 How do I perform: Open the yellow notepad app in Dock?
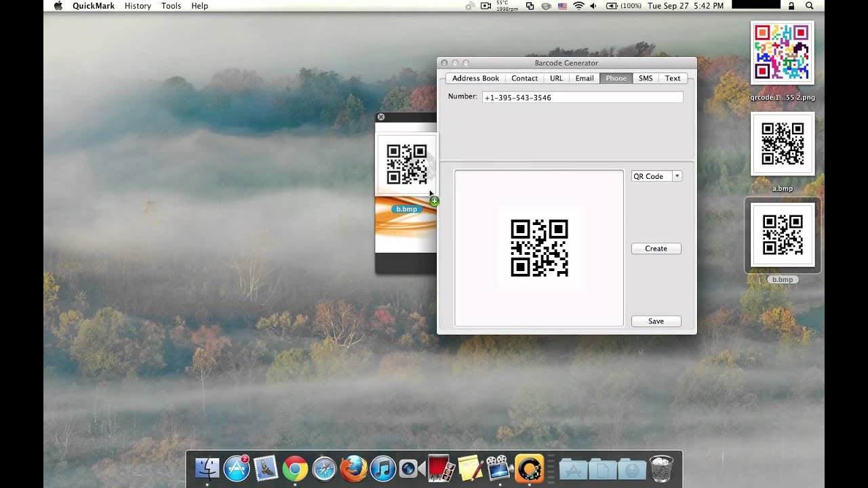pyautogui.click(x=470, y=468)
